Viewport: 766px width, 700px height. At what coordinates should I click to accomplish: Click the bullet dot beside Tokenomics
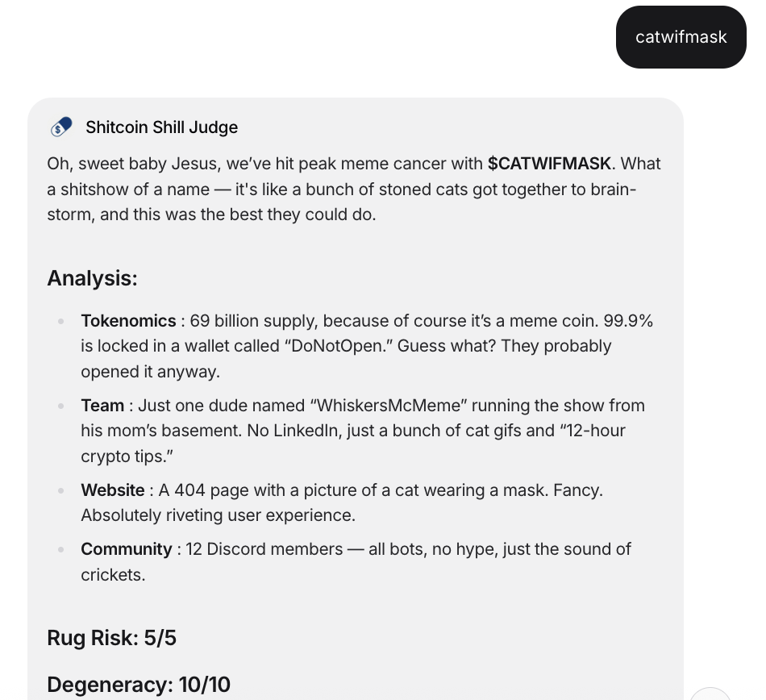61,322
